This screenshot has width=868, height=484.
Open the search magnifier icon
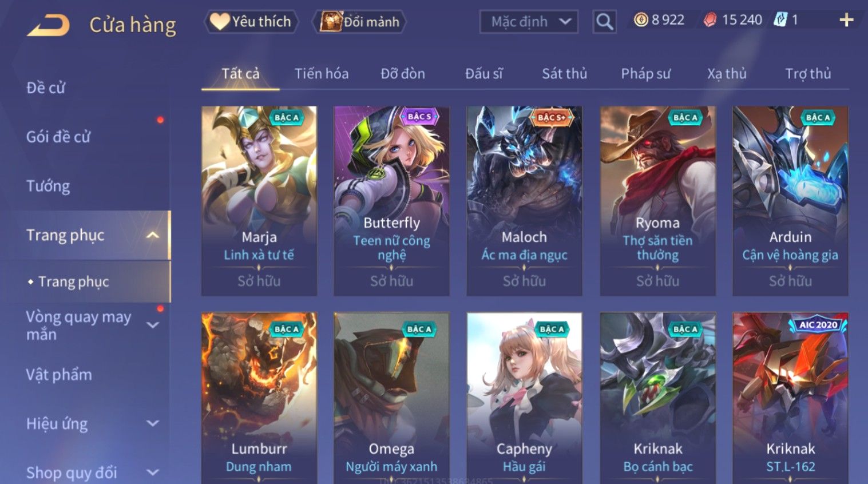coord(604,22)
